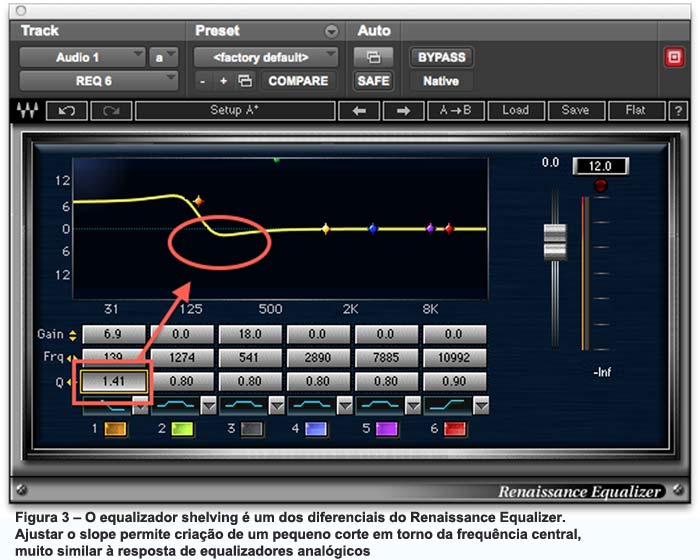Viewport: 700px width, 560px height.
Task: Click band 2 frequency value 1274
Action: (182, 357)
